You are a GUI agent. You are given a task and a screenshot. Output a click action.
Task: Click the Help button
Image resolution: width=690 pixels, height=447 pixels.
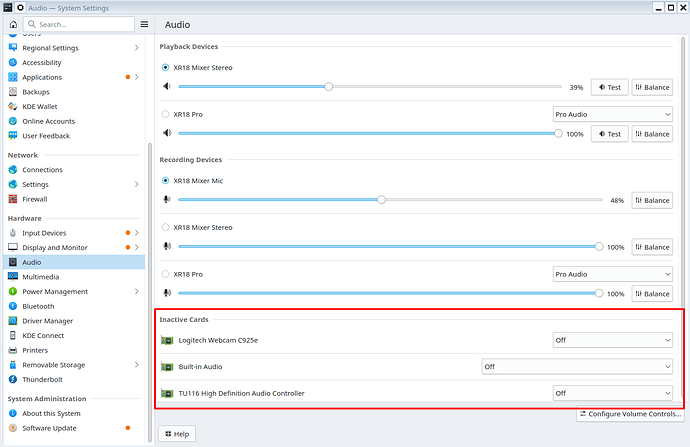tap(177, 434)
